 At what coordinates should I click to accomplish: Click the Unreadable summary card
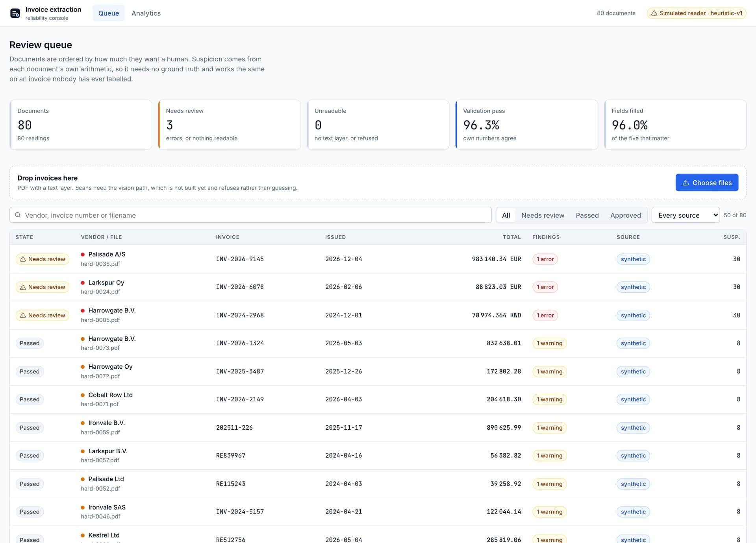tap(378, 125)
